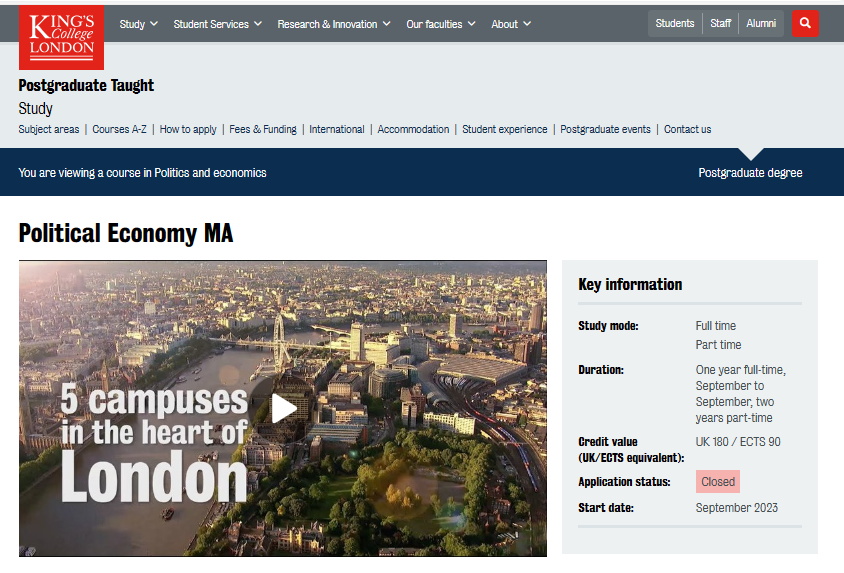Expand the About menu
844x573 pixels.
(x=511, y=24)
